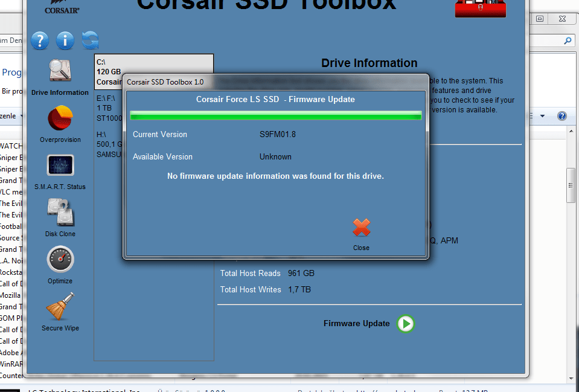The image size is (579, 392).
Task: Select the Source row in background list
Action: (x=11, y=238)
